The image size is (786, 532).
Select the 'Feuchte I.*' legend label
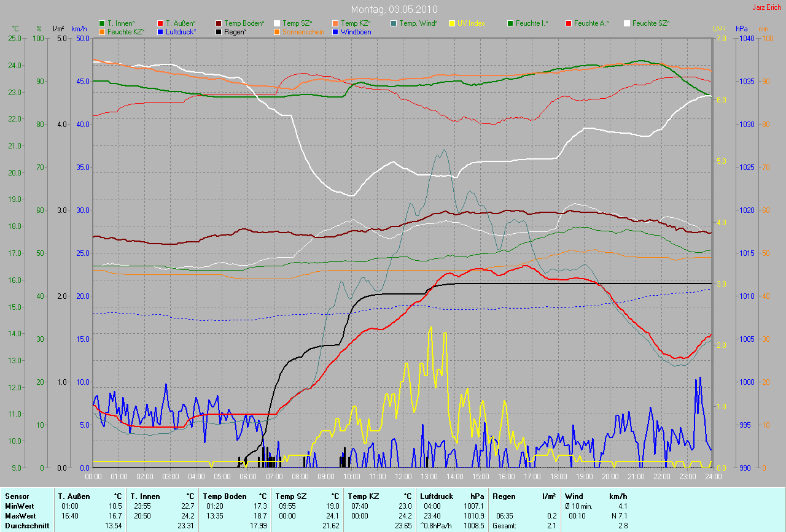[x=532, y=23]
